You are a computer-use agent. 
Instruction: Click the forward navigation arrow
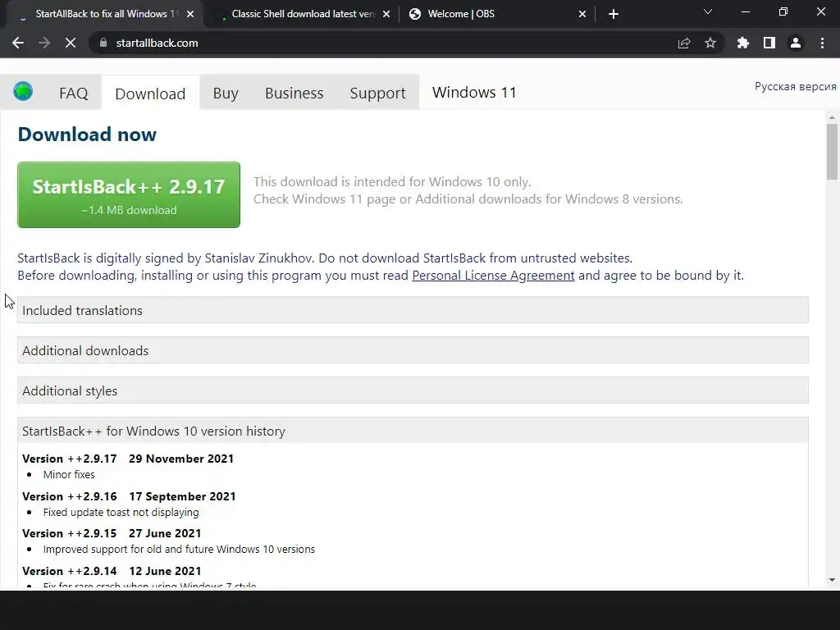click(x=44, y=43)
